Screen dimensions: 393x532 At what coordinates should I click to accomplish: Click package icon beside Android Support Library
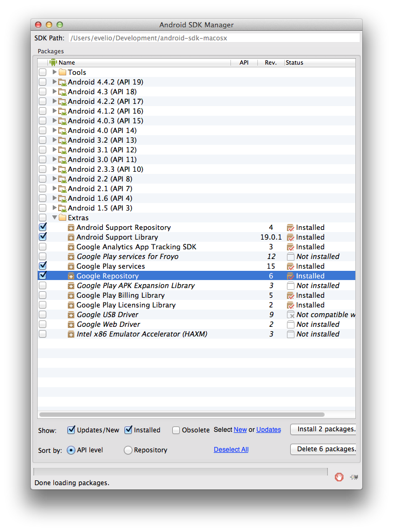[71, 237]
